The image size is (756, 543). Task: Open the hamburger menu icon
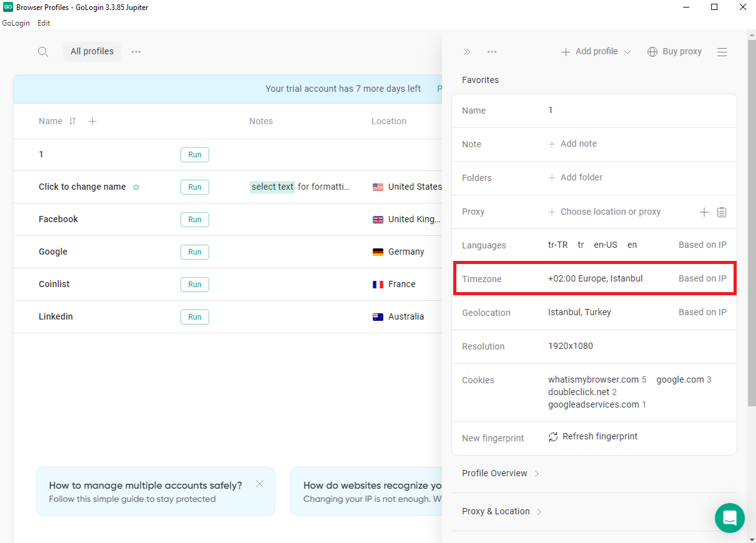click(x=722, y=52)
